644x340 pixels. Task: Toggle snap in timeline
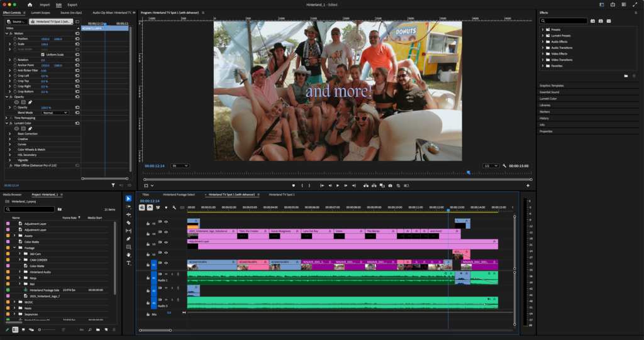click(150, 207)
